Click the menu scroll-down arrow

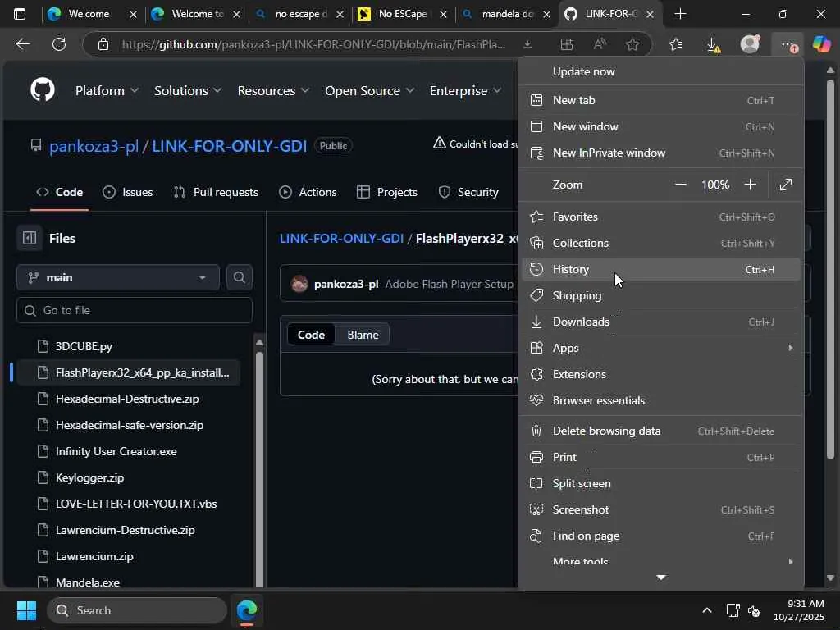pyautogui.click(x=661, y=577)
